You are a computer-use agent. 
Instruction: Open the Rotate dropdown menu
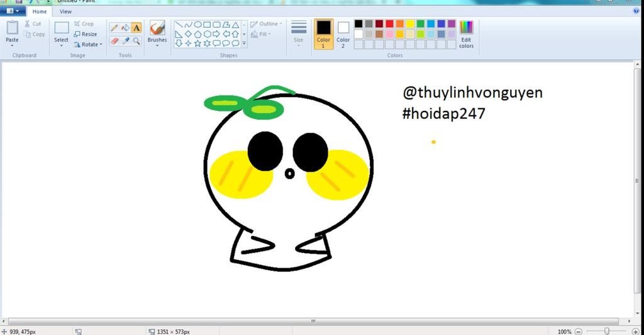tap(87, 44)
